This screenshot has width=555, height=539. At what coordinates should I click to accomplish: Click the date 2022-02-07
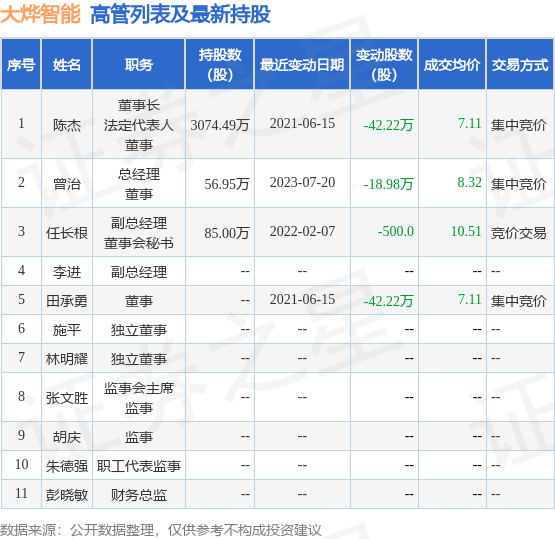[302, 231]
